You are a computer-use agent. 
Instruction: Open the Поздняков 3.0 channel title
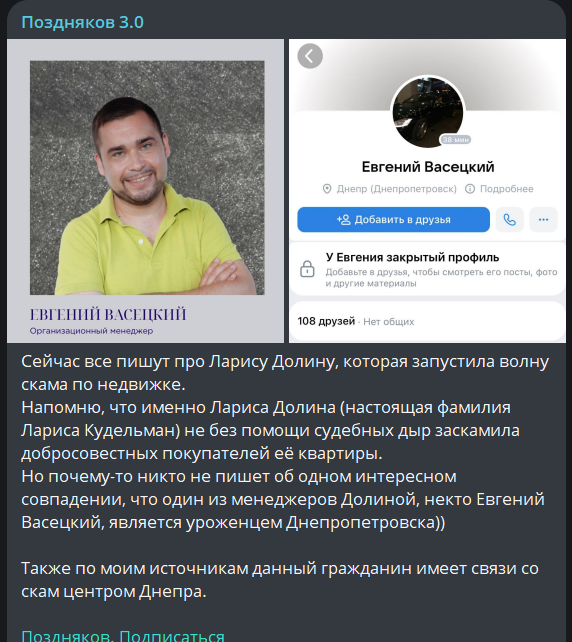click(x=82, y=22)
